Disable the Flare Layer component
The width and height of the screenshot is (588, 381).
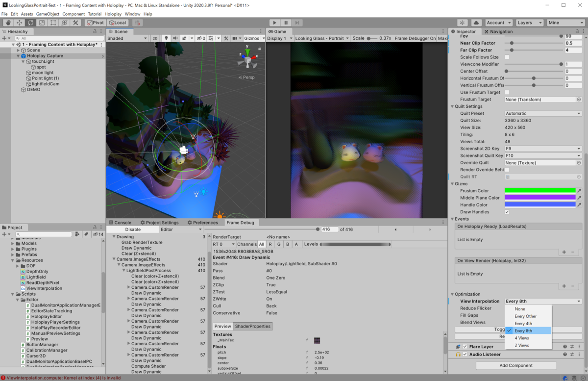465,347
